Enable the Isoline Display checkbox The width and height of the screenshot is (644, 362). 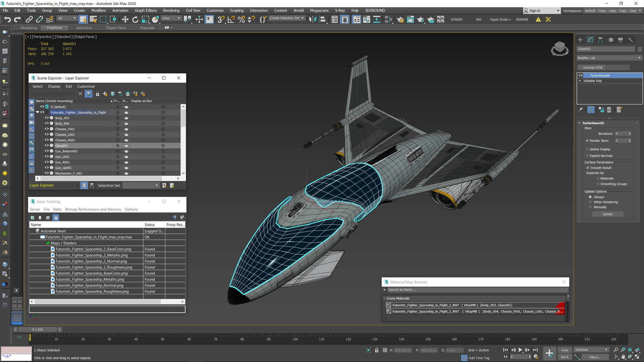(x=587, y=149)
